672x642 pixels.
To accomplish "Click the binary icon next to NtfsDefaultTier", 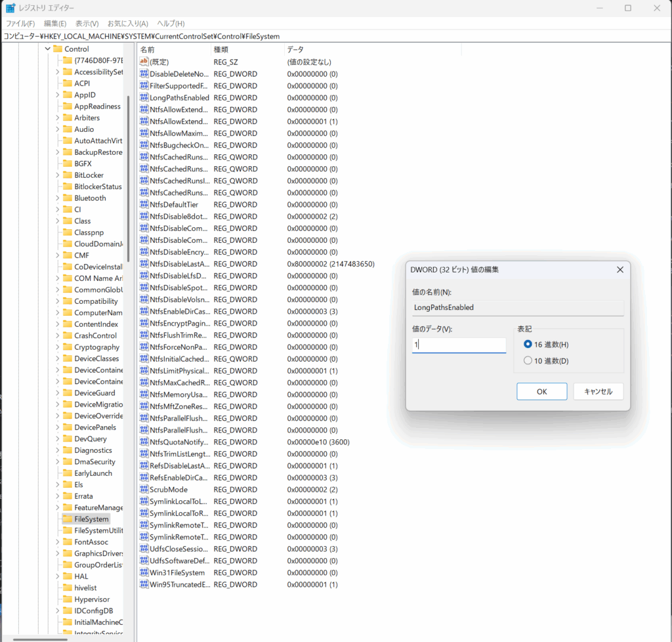I will point(144,204).
